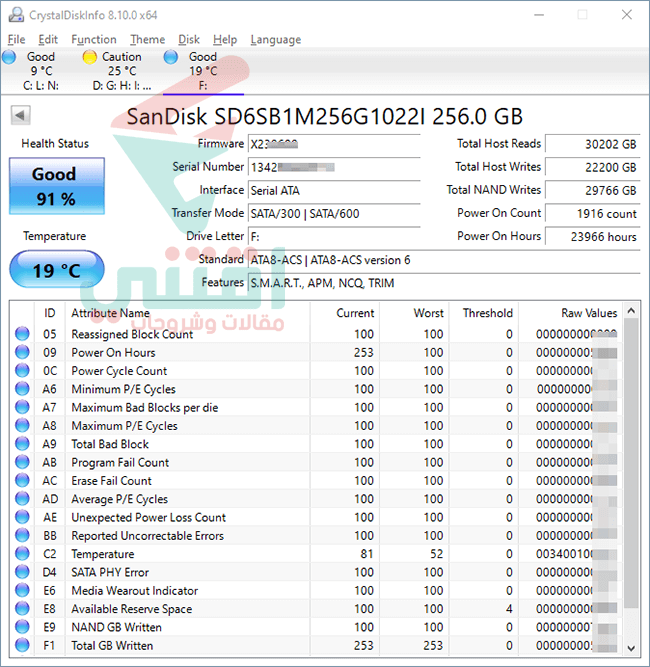Click the SanDisk SD6SB1M256G1022I model title
650x667 pixels.
point(325,116)
